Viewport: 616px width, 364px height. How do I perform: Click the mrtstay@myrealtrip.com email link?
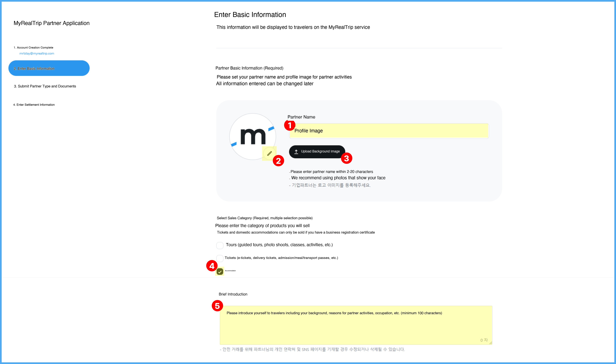pos(37,53)
